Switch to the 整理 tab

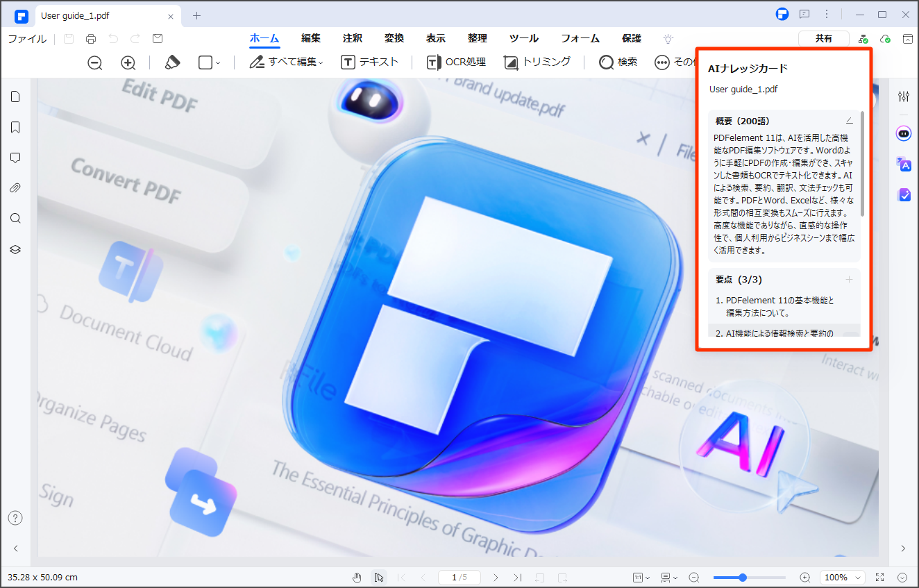click(478, 39)
